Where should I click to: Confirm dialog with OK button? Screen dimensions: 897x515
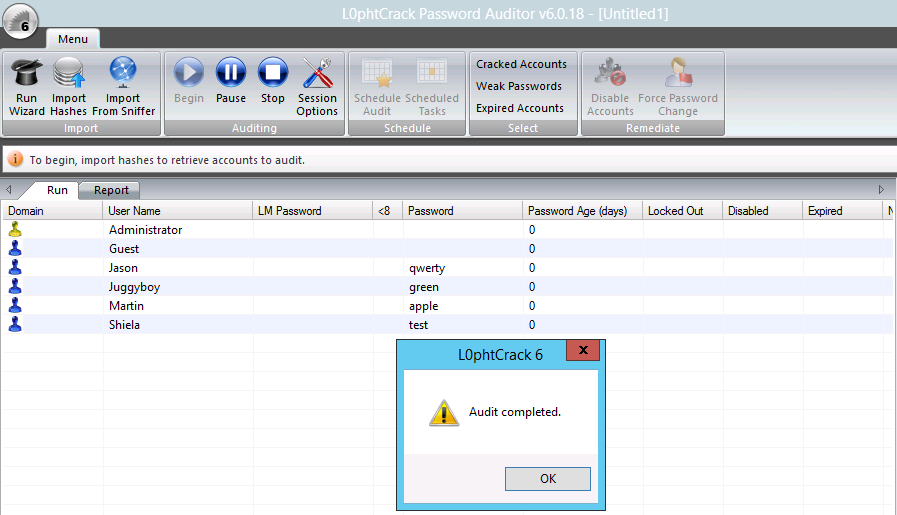coord(547,478)
